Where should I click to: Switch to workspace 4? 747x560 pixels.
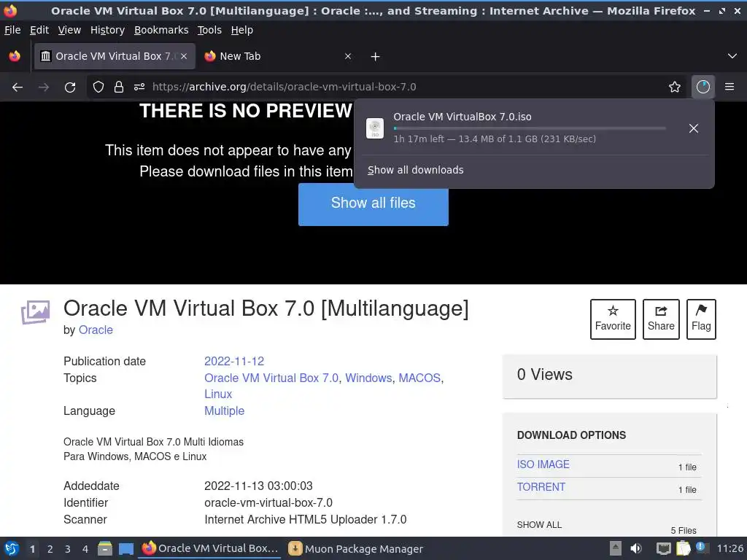click(85, 549)
